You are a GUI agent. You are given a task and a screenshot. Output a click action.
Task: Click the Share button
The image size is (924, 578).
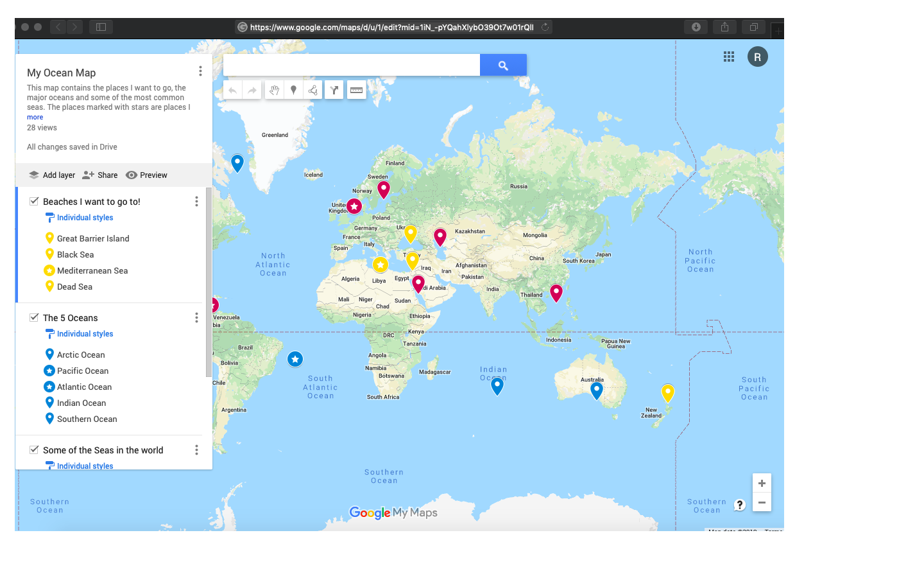[x=100, y=175]
